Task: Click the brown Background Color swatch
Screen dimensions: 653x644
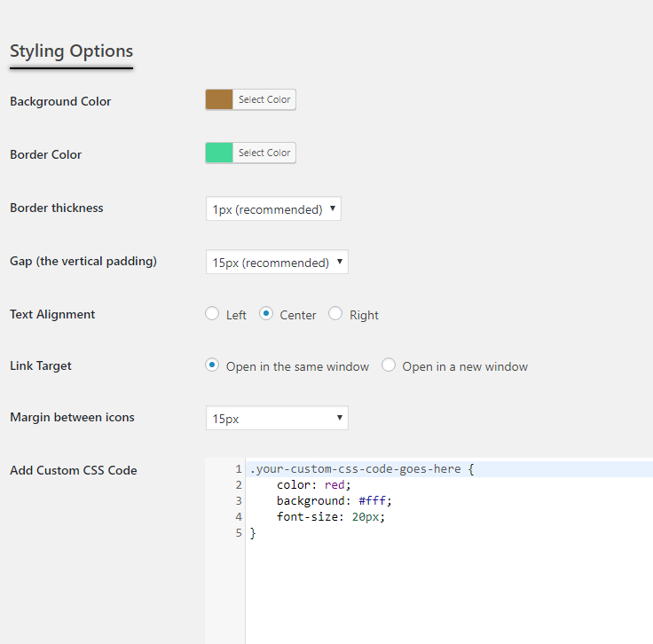Action: coord(219,99)
